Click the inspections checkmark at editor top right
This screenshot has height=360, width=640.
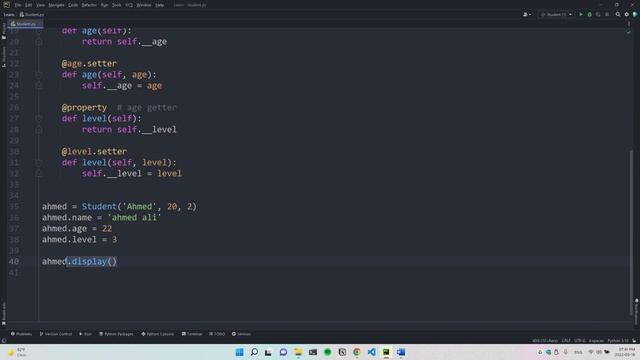[x=629, y=32]
